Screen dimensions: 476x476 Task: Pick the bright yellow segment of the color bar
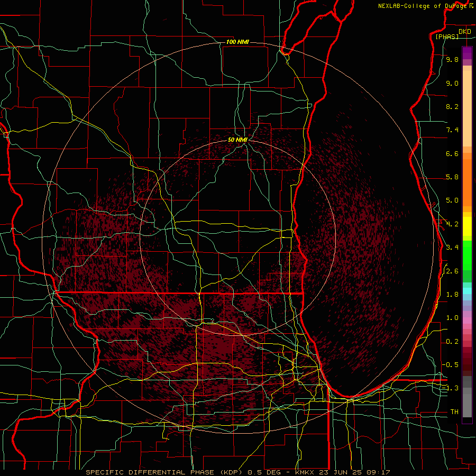click(467, 226)
